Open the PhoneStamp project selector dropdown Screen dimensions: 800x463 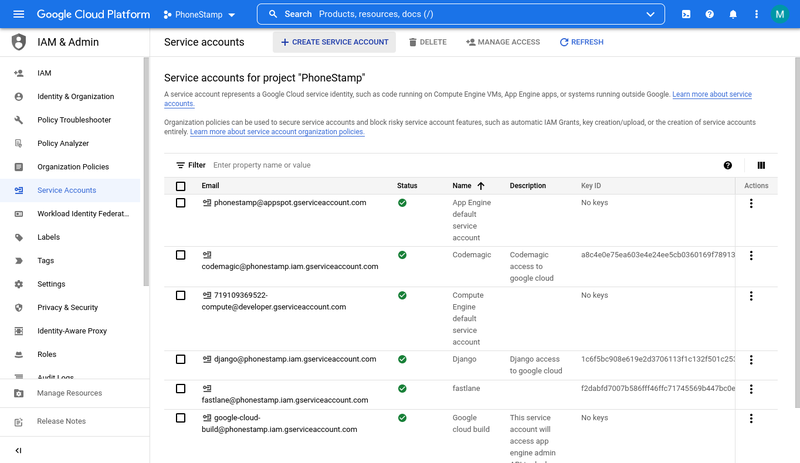tap(199, 15)
